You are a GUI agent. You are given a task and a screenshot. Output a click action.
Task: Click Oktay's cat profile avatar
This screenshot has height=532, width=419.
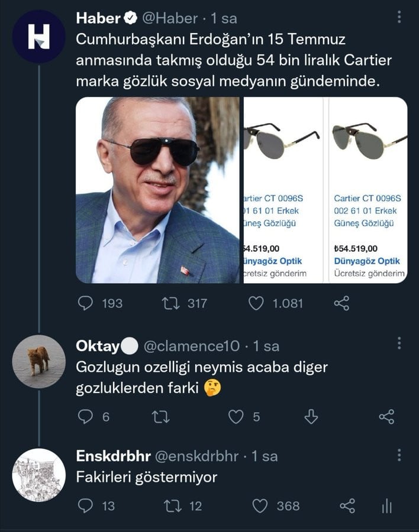point(39,361)
